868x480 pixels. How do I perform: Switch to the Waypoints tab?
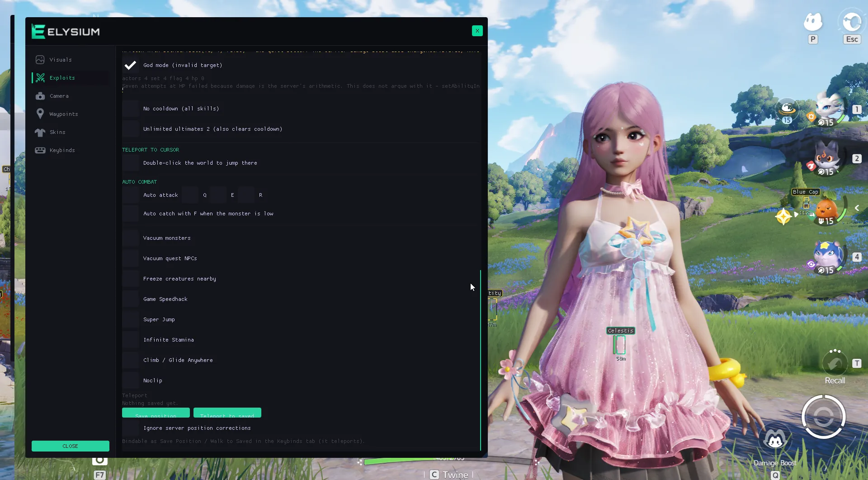point(71,114)
